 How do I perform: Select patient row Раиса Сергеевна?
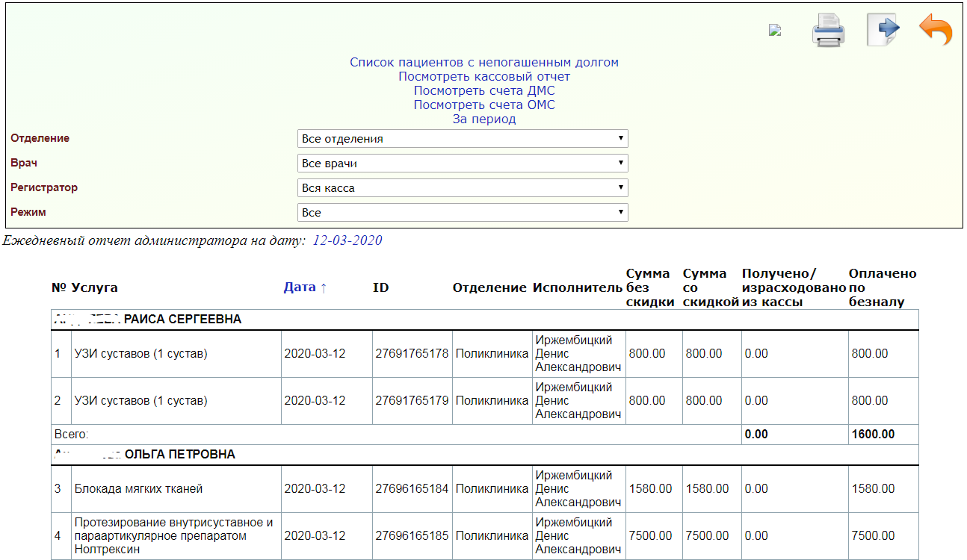click(182, 320)
